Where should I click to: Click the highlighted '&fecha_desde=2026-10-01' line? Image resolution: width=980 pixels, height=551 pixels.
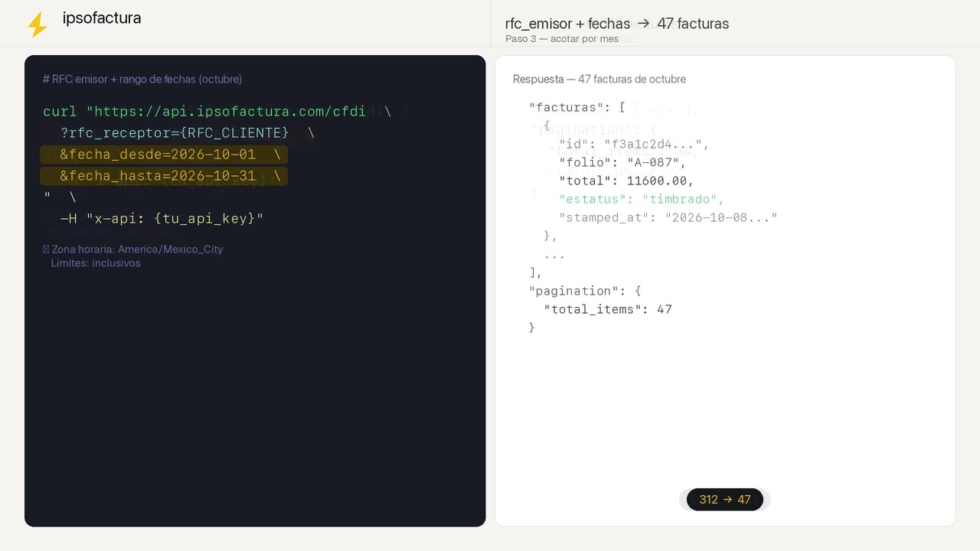[164, 155]
